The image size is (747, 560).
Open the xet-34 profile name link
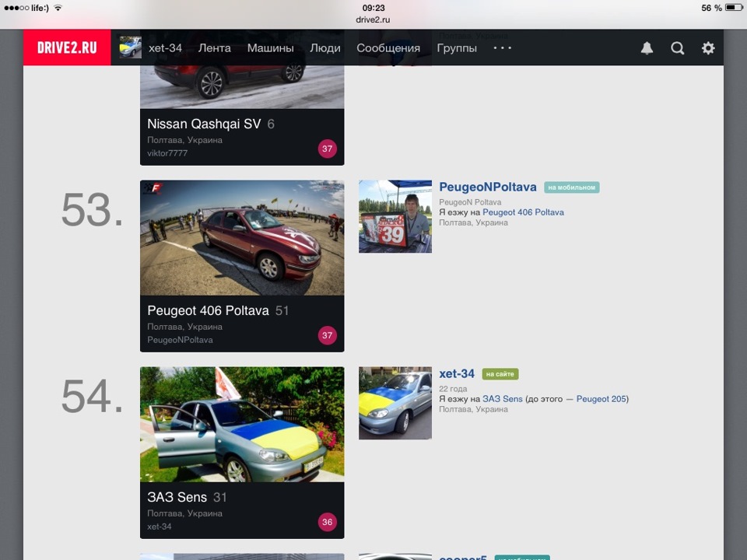(457, 374)
